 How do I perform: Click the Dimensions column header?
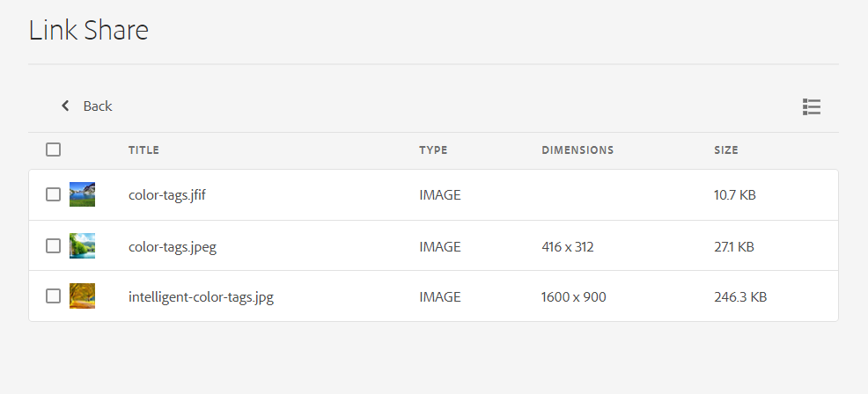[x=577, y=150]
